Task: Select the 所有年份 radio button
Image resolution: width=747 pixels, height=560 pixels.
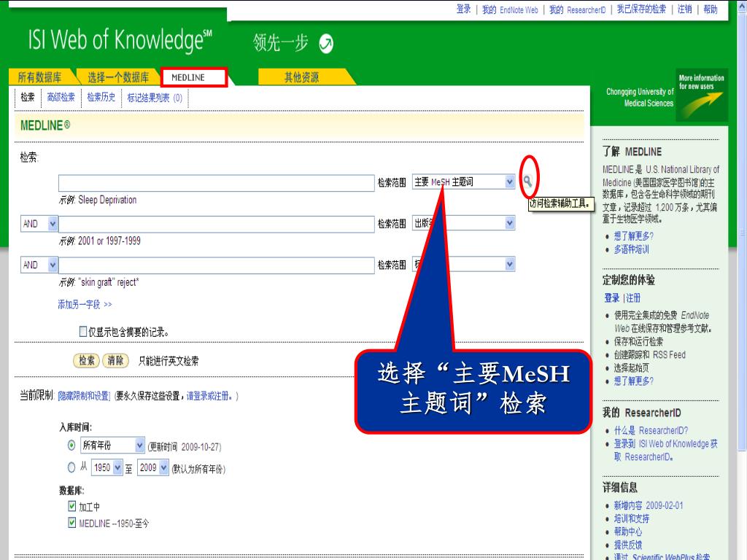Action: coord(71,446)
